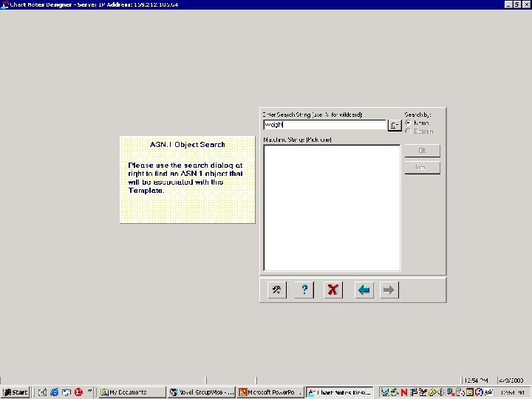Viewport: 532px width, 399px height.
Task: Cancel using the red X button
Action: 332,290
